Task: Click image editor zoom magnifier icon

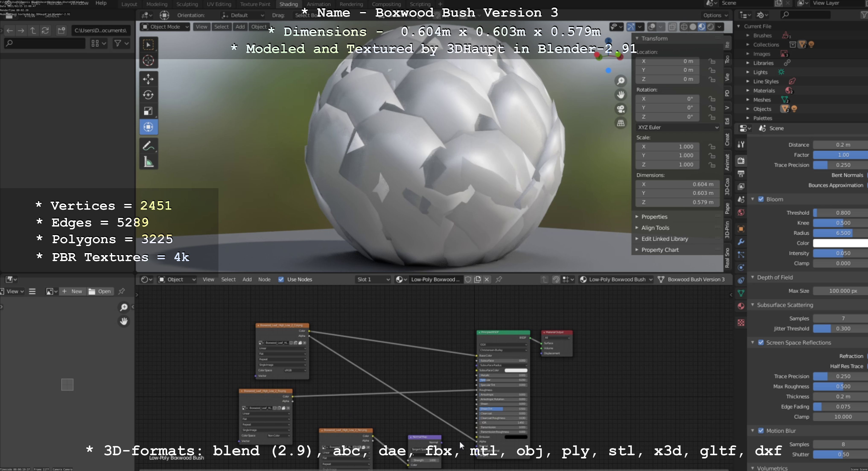Action: 124,307
